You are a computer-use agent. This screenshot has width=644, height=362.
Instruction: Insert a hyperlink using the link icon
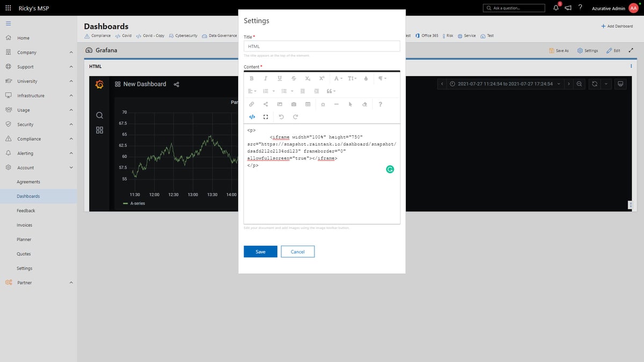pyautogui.click(x=252, y=104)
